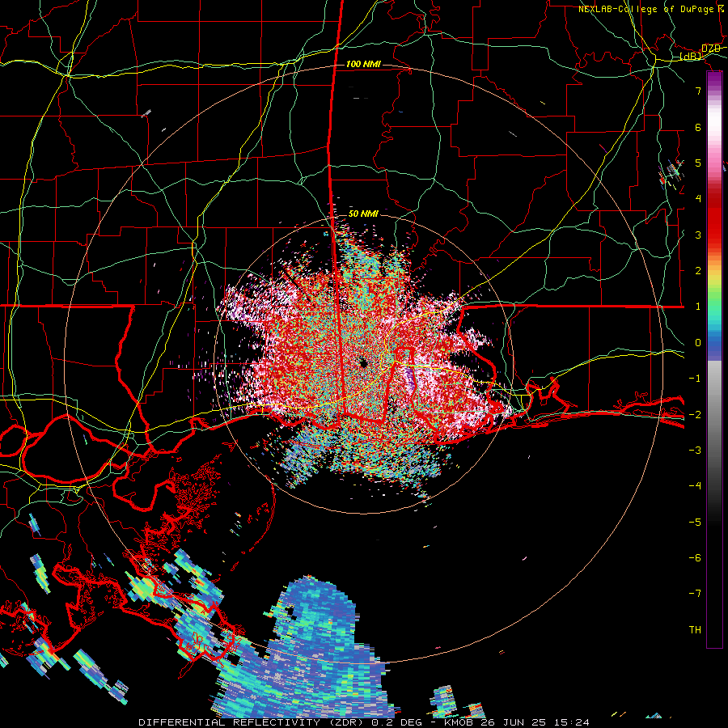This screenshot has width=728, height=728.
Task: Click the "50 NMI" range ring label
Action: (x=363, y=214)
